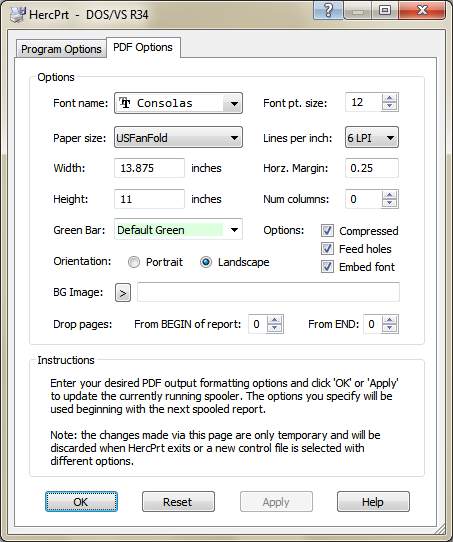453x542 pixels.
Task: Increase Font pt. size with up arrow
Action: point(390,98)
